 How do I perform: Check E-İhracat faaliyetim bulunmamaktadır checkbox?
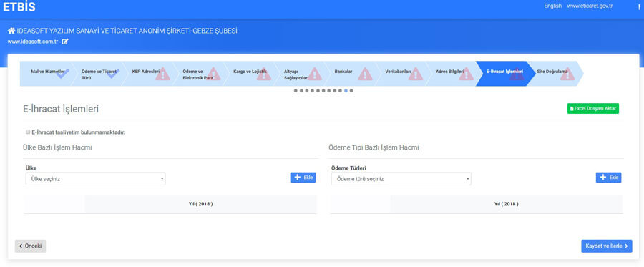[x=28, y=132]
